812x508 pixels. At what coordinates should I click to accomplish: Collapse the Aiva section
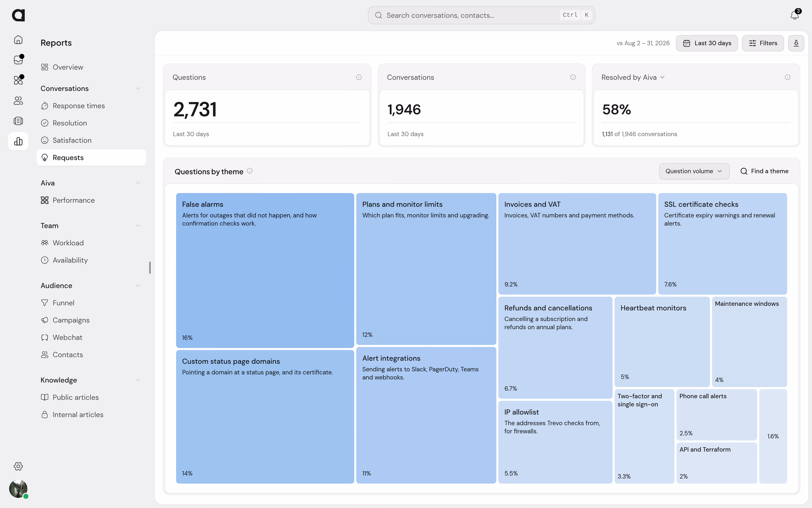(x=138, y=183)
